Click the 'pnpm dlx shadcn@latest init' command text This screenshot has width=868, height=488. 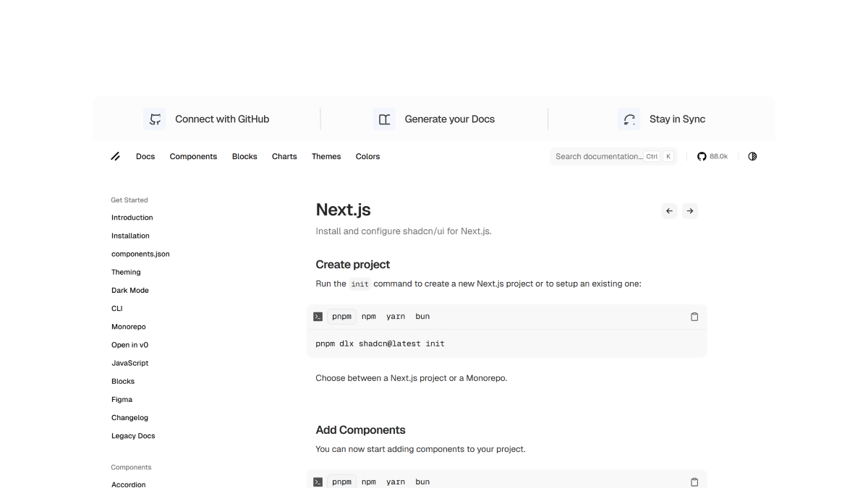pos(380,343)
